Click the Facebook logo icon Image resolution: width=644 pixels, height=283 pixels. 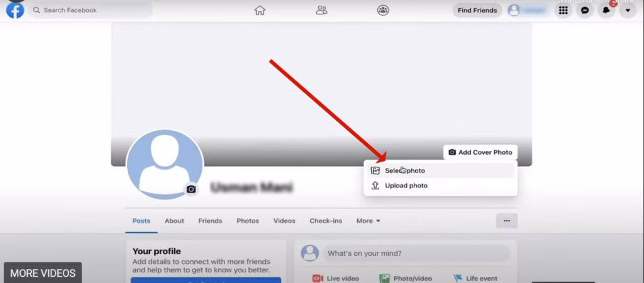point(15,10)
